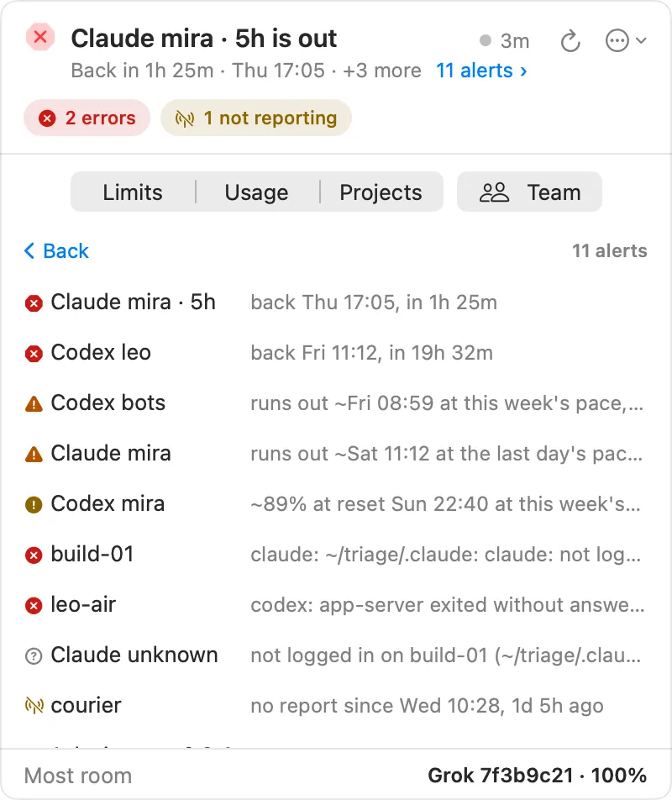Image resolution: width=672 pixels, height=800 pixels.
Task: Click question mark icon on Claude unknown row
Action: coord(34,656)
